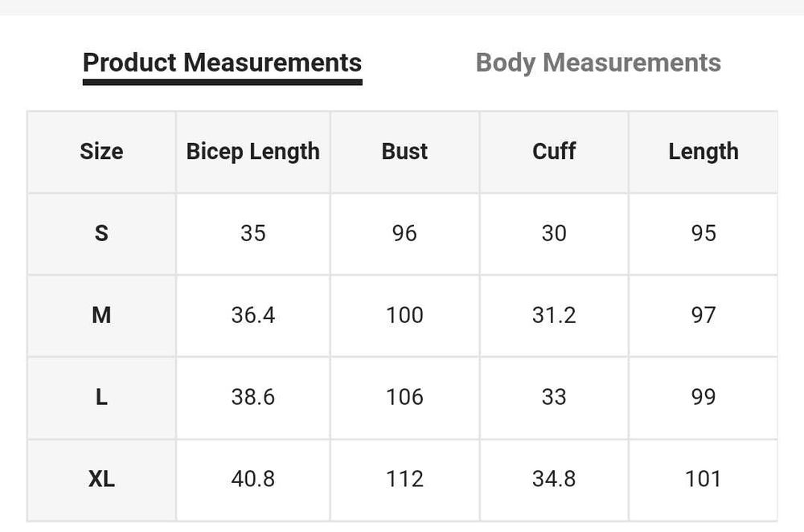The height and width of the screenshot is (532, 804).
Task: Click the Bicep Length column header
Action: pos(252,151)
